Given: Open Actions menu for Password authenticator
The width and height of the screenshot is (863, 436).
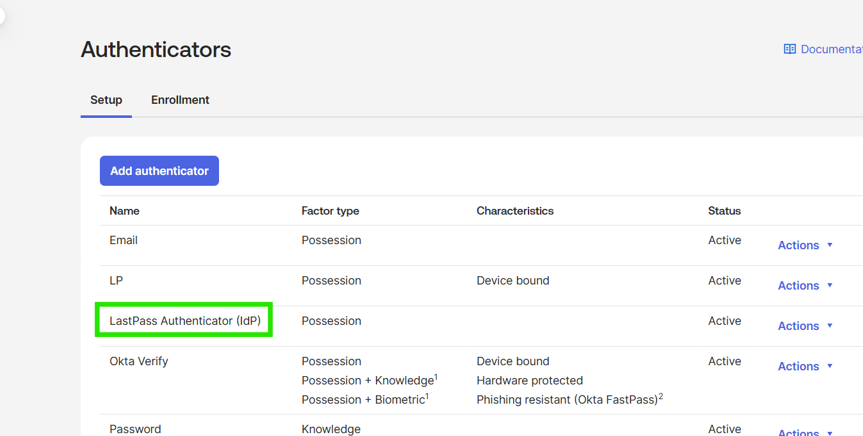Looking at the screenshot, I should 805,431.
